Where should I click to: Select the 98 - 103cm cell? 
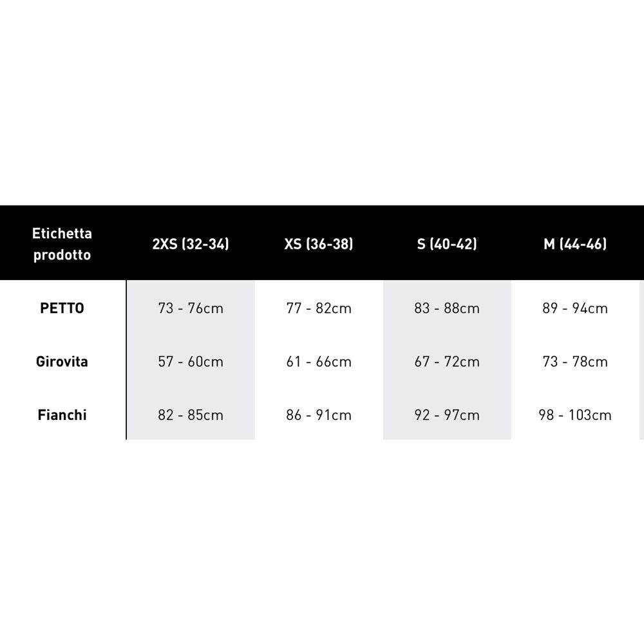tap(575, 415)
